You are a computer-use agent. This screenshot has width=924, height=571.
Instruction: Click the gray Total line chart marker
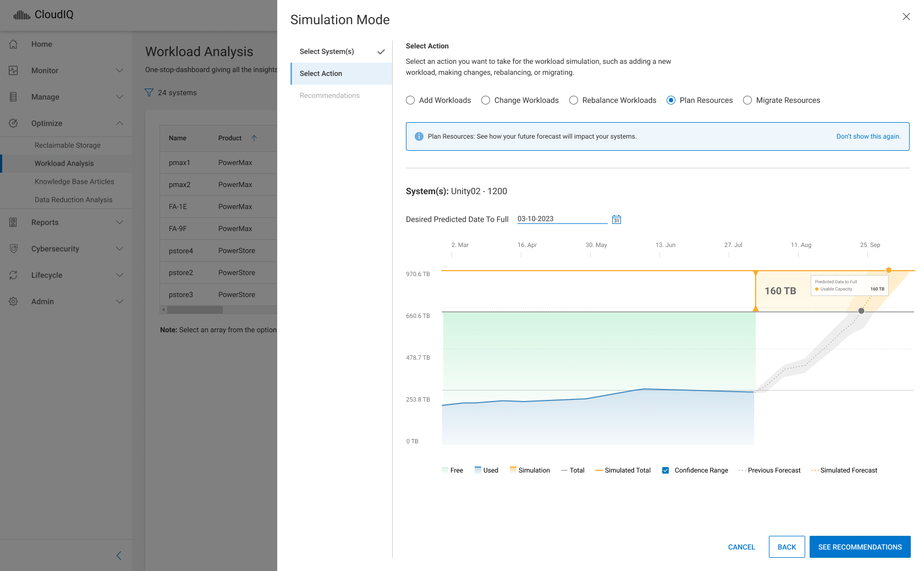[861, 311]
